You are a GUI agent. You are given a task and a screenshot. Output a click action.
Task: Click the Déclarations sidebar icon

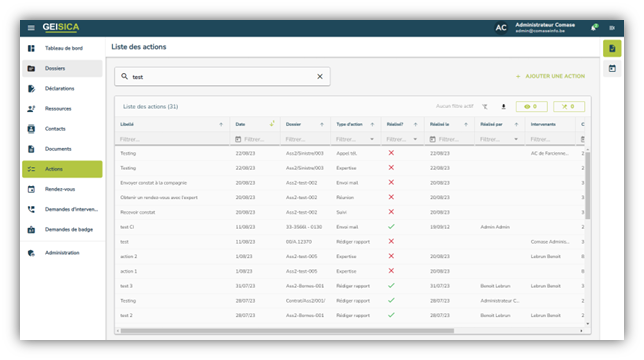(31, 89)
